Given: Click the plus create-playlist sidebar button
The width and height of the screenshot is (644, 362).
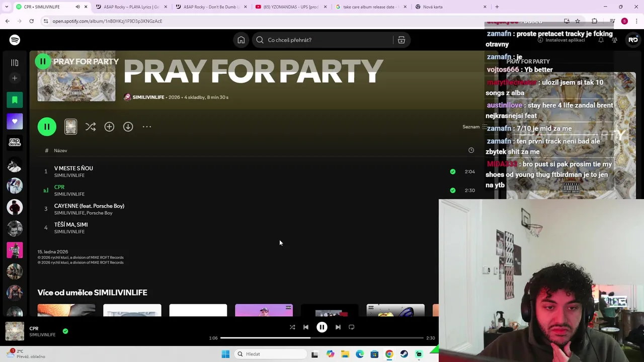Looking at the screenshot, I should pos(15,78).
